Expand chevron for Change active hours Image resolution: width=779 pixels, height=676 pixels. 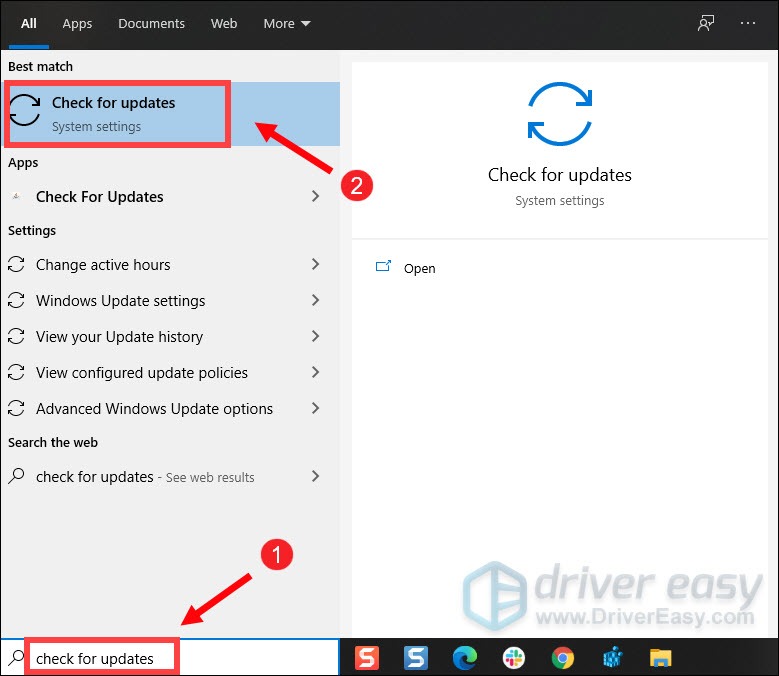pos(315,264)
